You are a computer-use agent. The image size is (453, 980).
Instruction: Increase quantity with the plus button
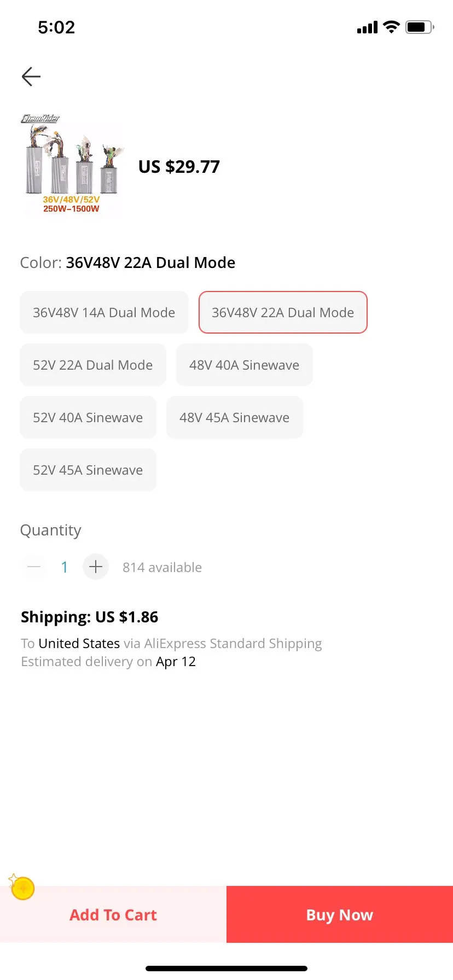coord(96,567)
